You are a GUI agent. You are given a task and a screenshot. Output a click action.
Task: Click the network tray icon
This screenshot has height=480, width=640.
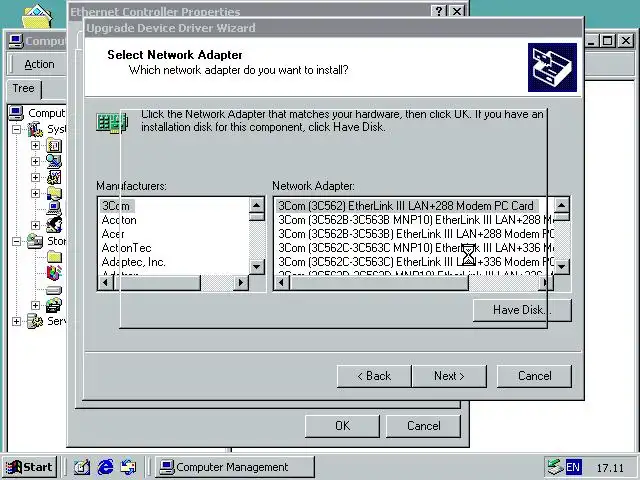(x=555, y=467)
